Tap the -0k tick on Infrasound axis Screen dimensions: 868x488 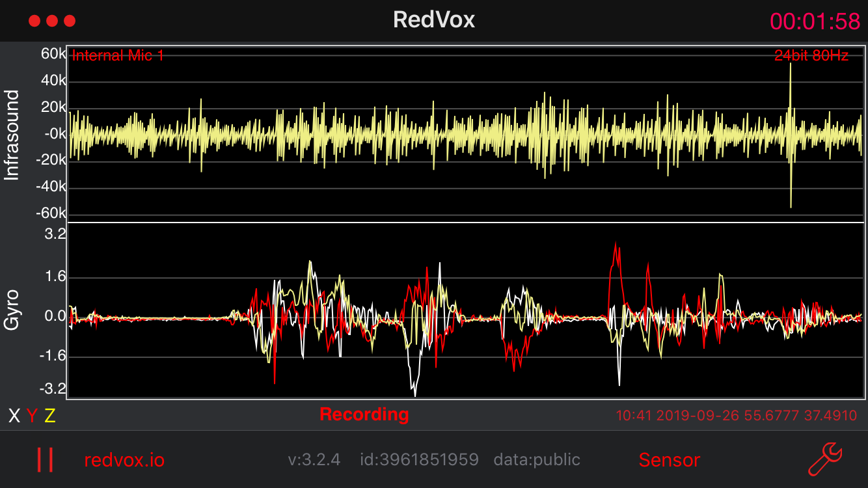(x=54, y=134)
